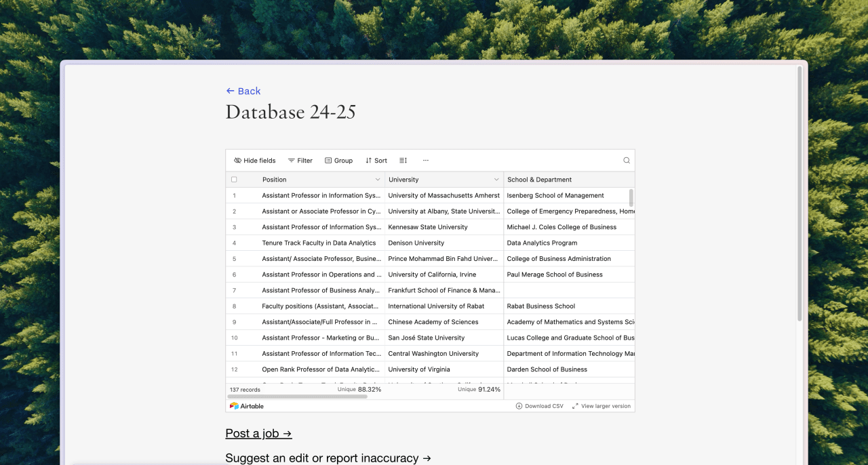
Task: Open View larger version expand icon
Action: click(575, 406)
